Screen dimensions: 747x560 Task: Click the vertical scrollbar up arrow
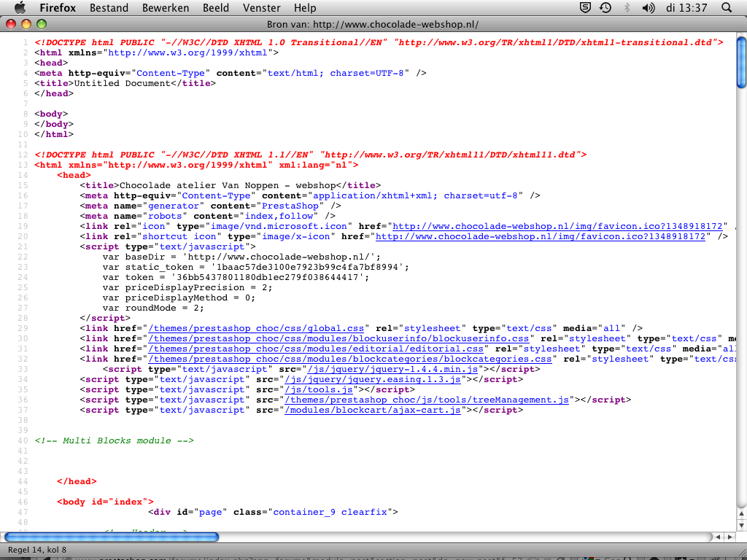tap(741, 514)
